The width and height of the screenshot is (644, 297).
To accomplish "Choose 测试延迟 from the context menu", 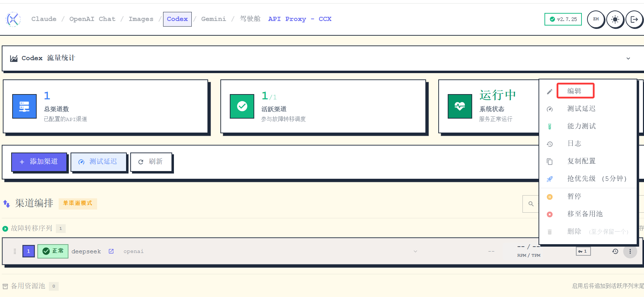I will click(588, 109).
